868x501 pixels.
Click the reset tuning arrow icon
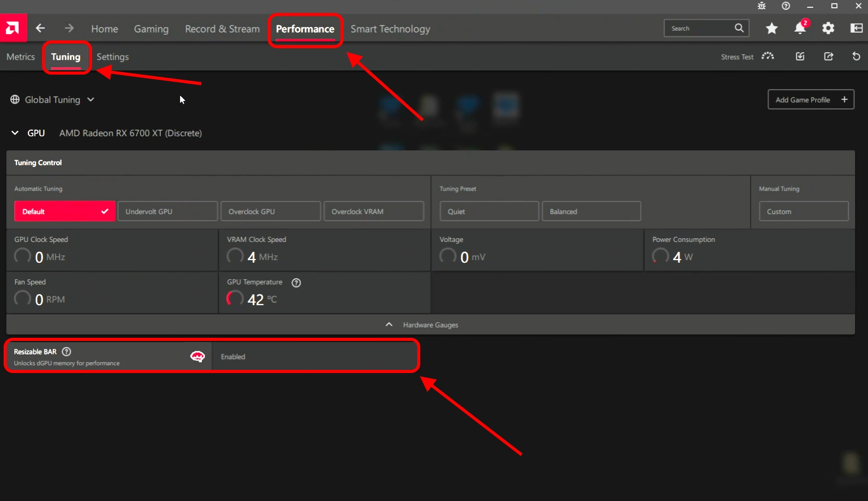click(856, 56)
